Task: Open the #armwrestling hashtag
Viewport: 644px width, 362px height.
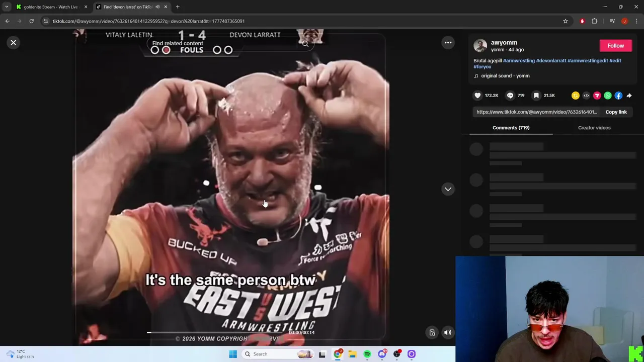Action: tap(519, 60)
